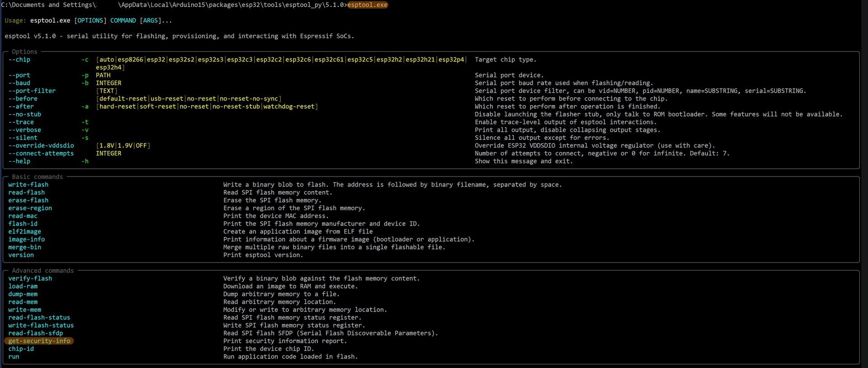The image size is (868, 368).
Task: Click the default-reset value in --before
Action: point(123,99)
